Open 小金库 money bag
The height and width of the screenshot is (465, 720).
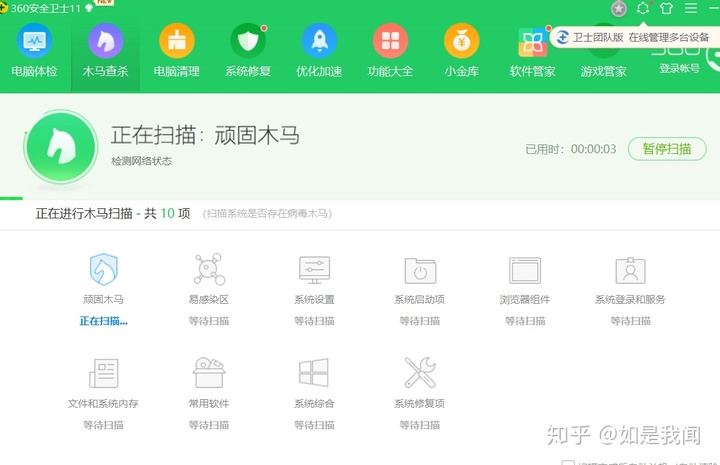pyautogui.click(x=461, y=50)
